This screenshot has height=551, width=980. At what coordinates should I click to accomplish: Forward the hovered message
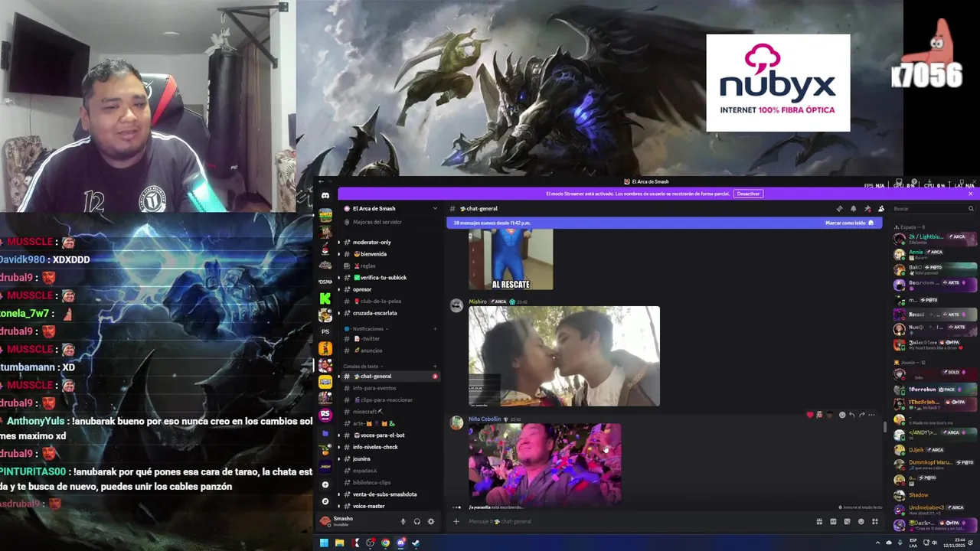pyautogui.click(x=862, y=415)
